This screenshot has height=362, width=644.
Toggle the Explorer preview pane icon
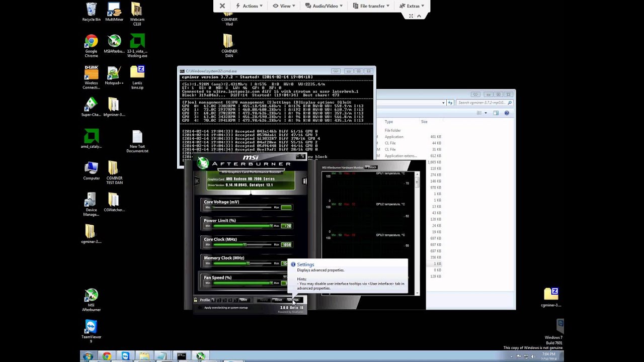point(496,113)
